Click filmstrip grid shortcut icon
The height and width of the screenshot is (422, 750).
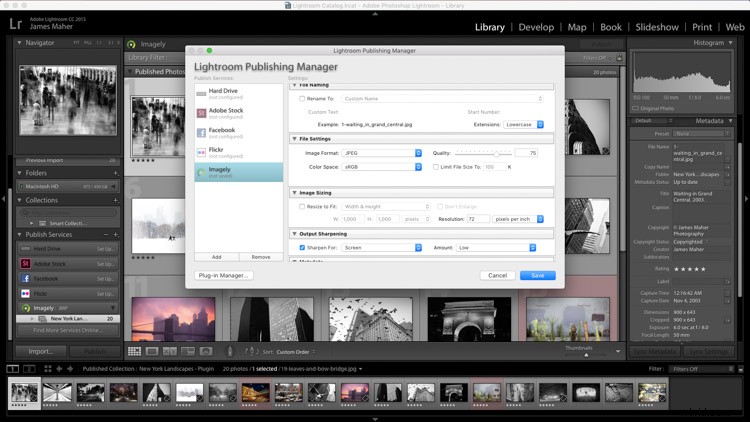pyautogui.click(x=48, y=369)
